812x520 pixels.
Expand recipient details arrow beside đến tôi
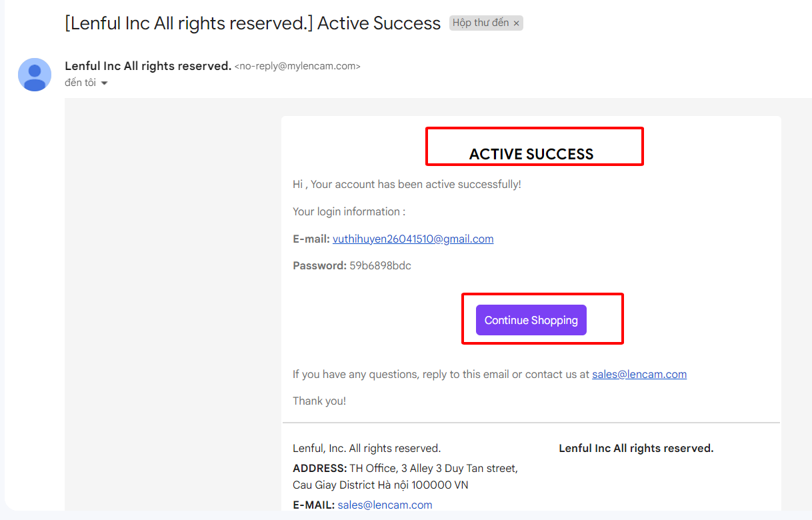[x=104, y=83]
